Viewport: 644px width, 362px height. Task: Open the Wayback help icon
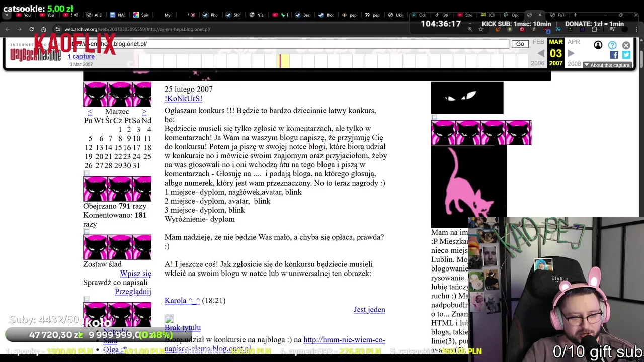coord(612,45)
